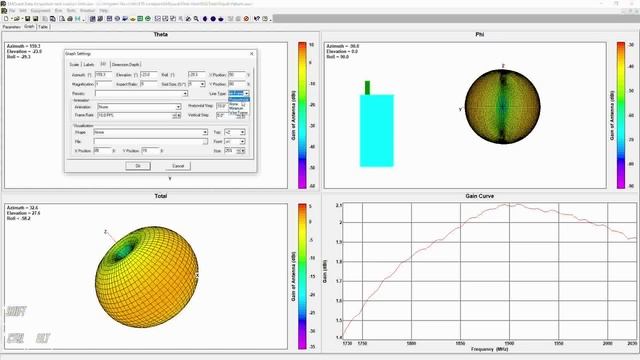Screen dimensions: 640x360
Task: Click the magnifying glass zoom toolbar icon
Action: point(196,19)
